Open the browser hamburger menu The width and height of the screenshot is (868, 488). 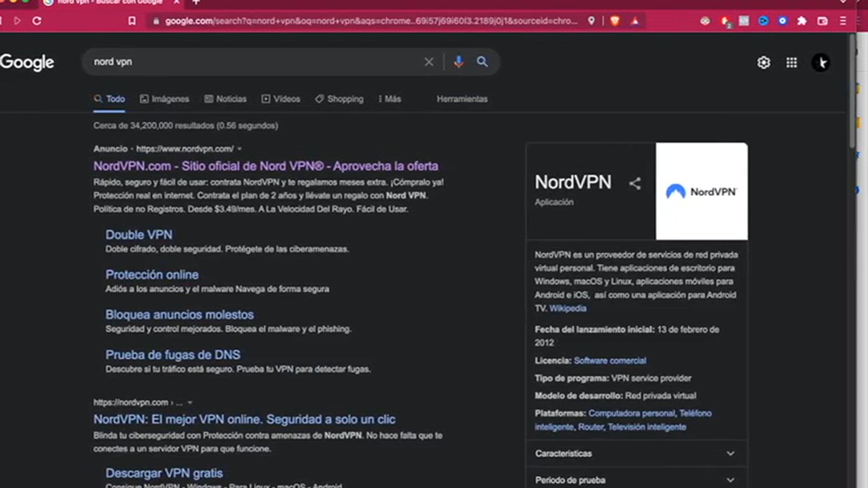tap(843, 21)
